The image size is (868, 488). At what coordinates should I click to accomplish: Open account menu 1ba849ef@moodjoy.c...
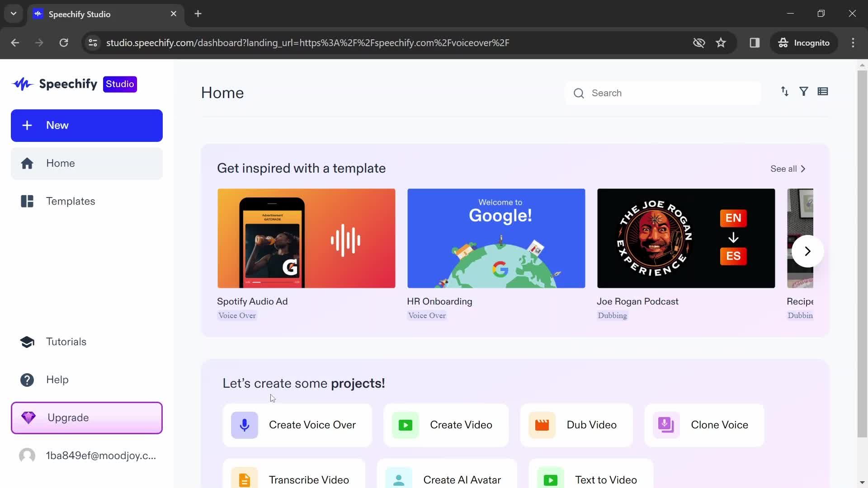(87, 455)
